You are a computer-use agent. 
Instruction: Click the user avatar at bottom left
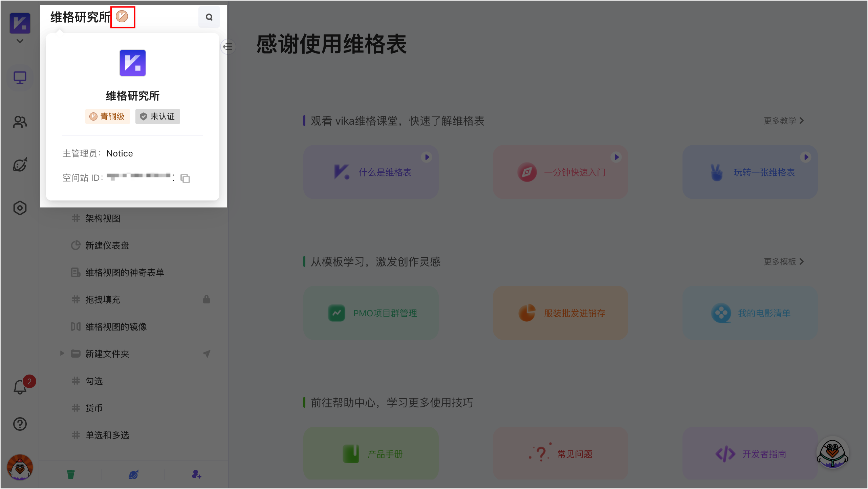(20, 468)
